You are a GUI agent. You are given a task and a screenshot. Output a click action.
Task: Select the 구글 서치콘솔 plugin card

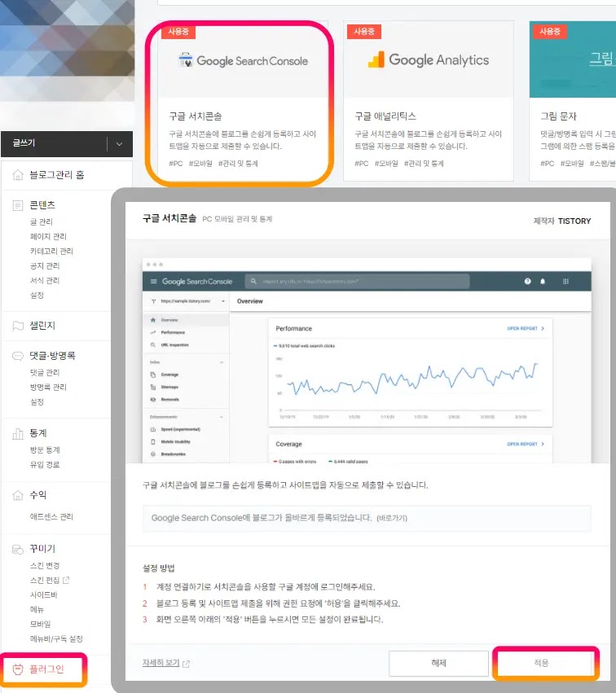click(x=243, y=101)
